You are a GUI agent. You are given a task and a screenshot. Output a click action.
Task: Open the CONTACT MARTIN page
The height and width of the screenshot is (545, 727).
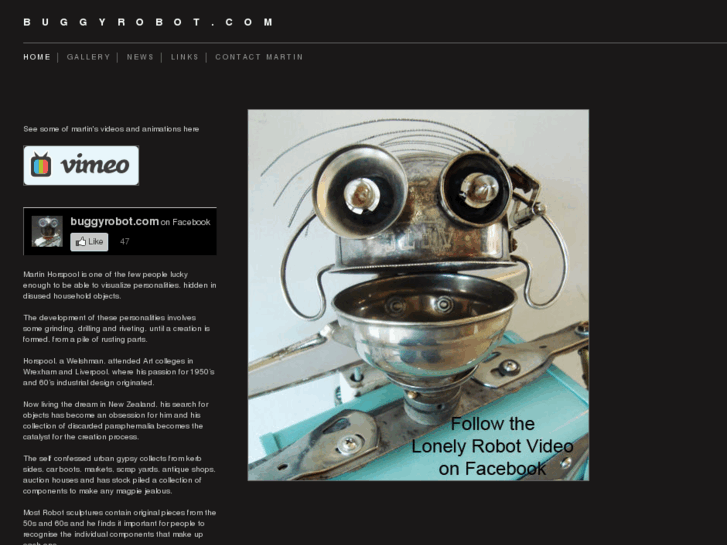click(x=259, y=57)
